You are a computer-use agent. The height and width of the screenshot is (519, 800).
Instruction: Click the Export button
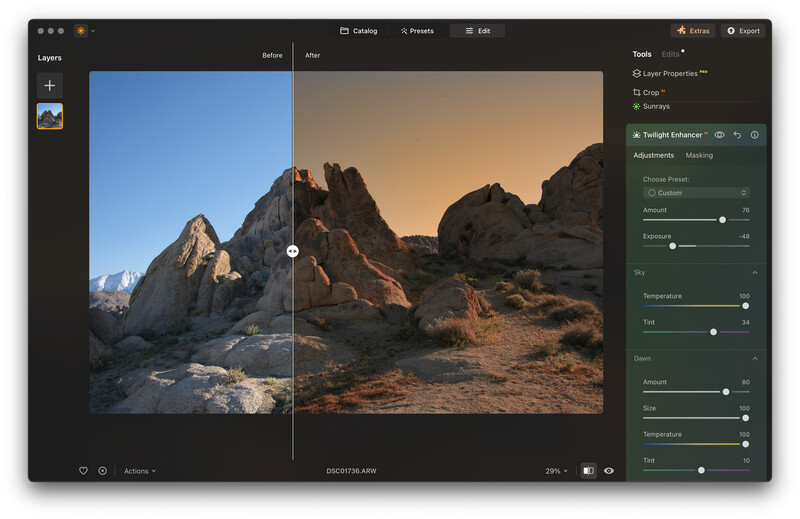[743, 31]
